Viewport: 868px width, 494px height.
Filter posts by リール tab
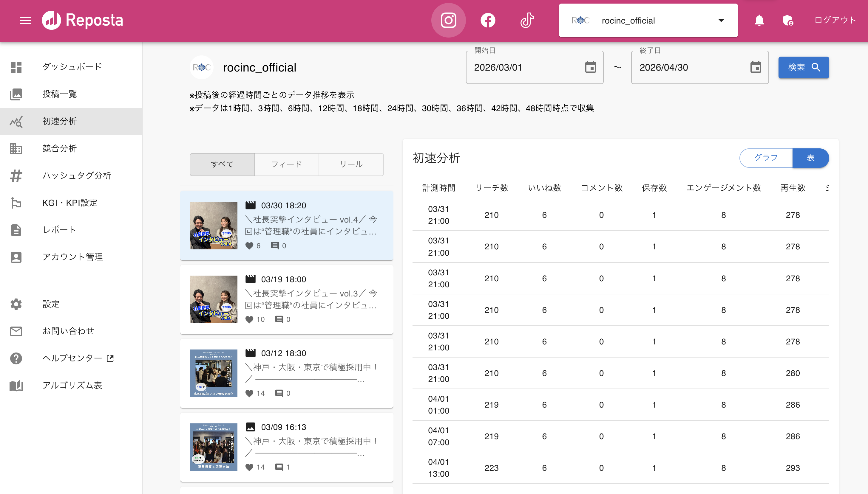pyautogui.click(x=351, y=164)
